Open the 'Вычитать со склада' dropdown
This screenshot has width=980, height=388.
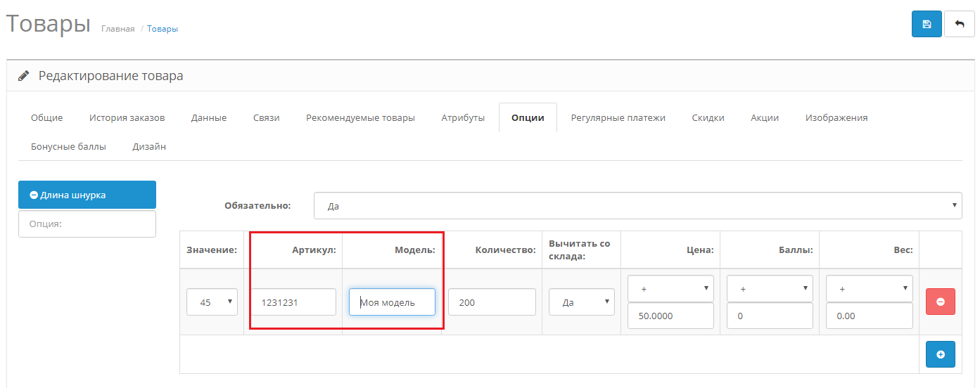tap(581, 302)
